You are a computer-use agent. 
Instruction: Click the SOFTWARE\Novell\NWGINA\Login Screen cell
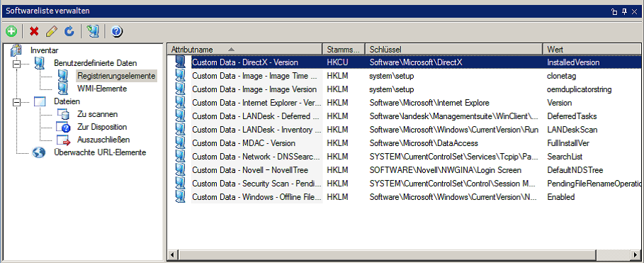445,169
